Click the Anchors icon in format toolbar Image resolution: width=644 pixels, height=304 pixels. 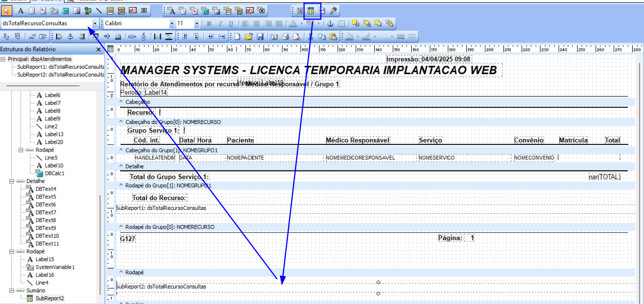tap(330, 23)
